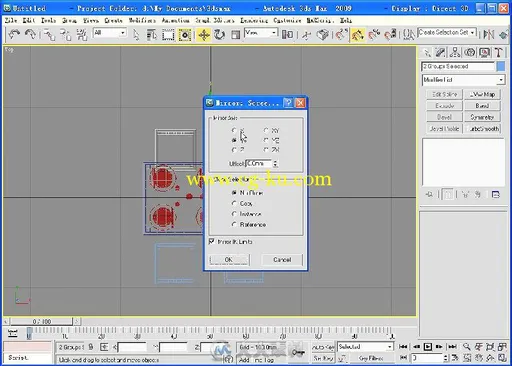
Task: Select the XY mirror axis radio
Action: point(266,130)
